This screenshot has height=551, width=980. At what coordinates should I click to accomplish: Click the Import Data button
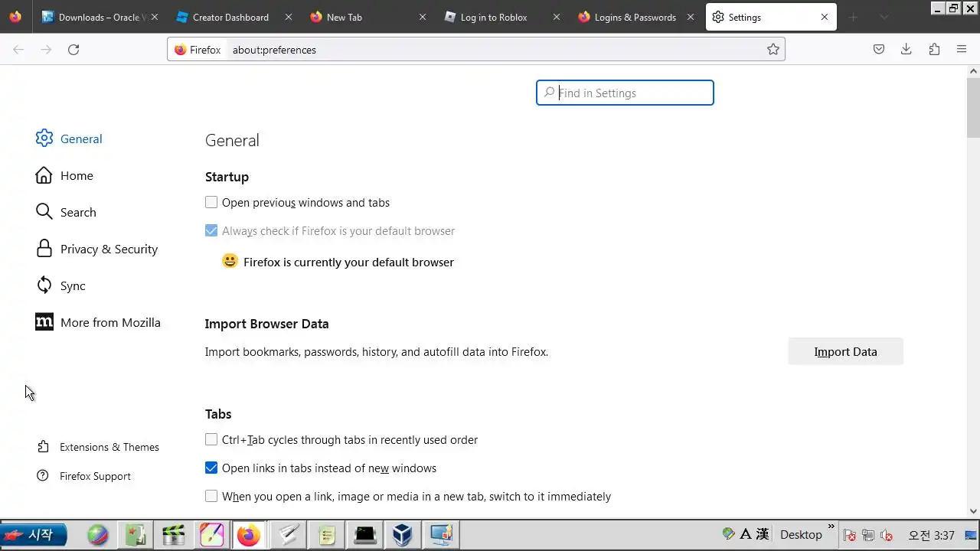pyautogui.click(x=846, y=352)
